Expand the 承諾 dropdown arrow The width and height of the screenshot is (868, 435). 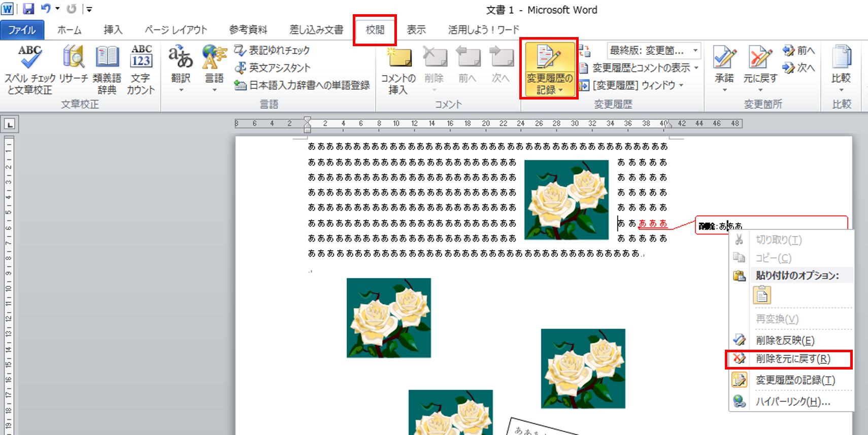(724, 90)
